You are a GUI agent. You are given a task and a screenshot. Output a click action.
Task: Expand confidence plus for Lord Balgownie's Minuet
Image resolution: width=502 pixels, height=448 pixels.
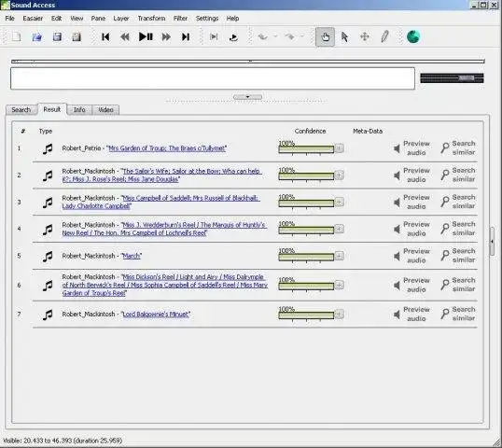(339, 315)
